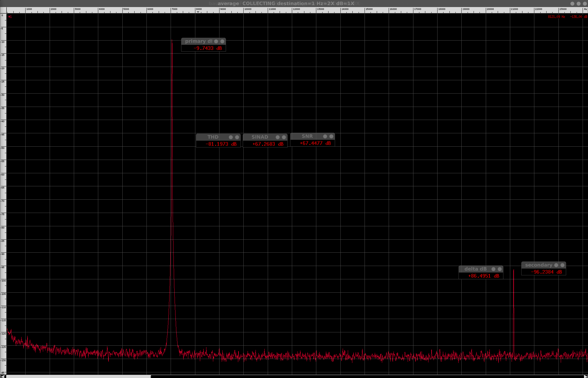588x378 pixels.
Task: Click right round button on SNR window
Action: (331, 136)
